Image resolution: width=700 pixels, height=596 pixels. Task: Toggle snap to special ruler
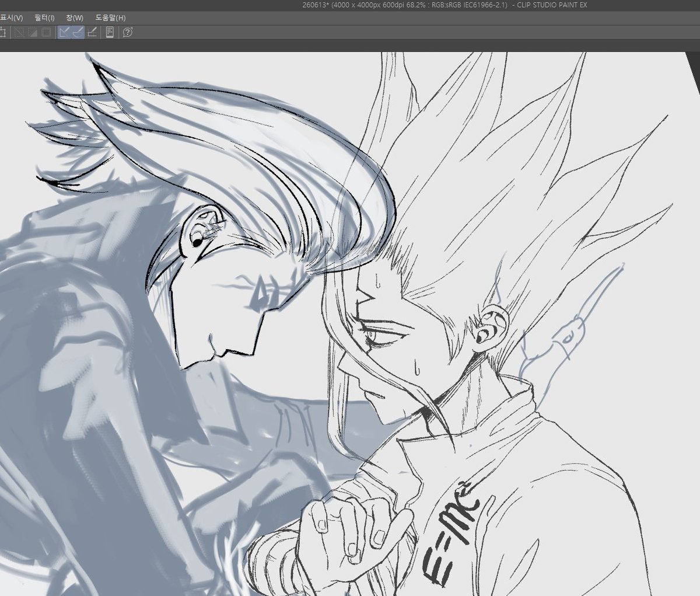coord(78,32)
